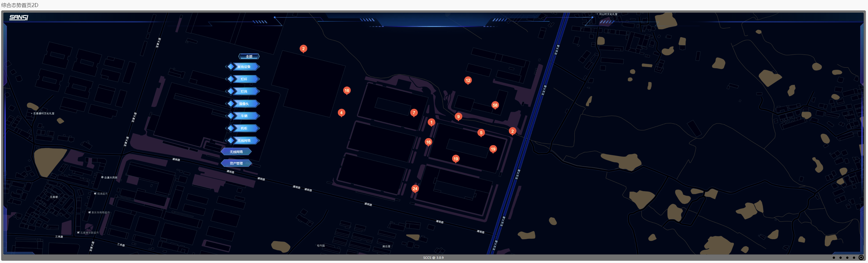Toggle the 车辆 vehicle filter
Viewport: 868px width, 263px height.
pos(243,116)
